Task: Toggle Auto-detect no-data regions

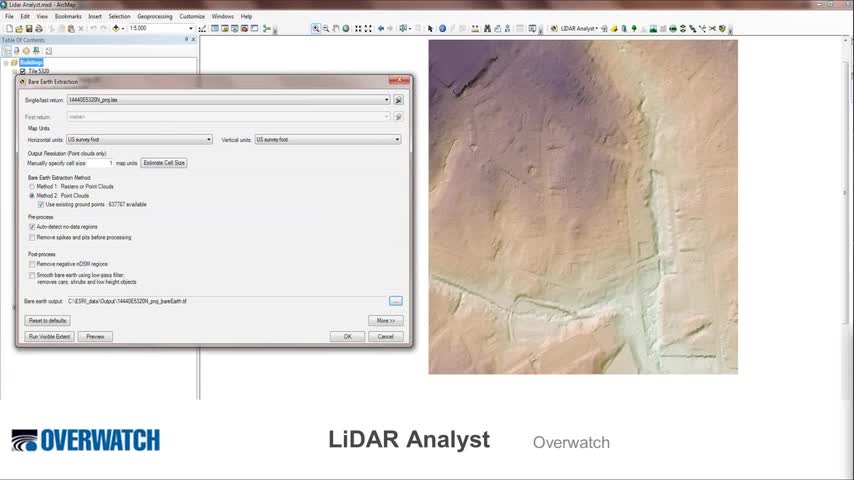Action: coord(32,227)
